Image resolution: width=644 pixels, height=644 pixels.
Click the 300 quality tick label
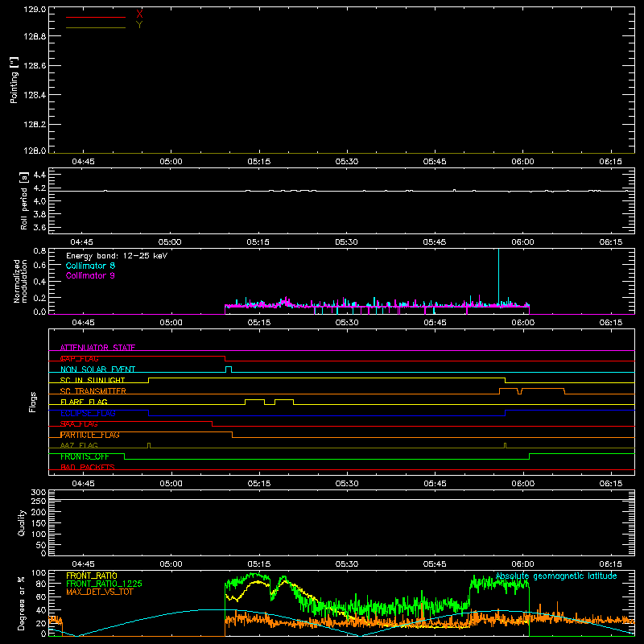click(x=38, y=492)
